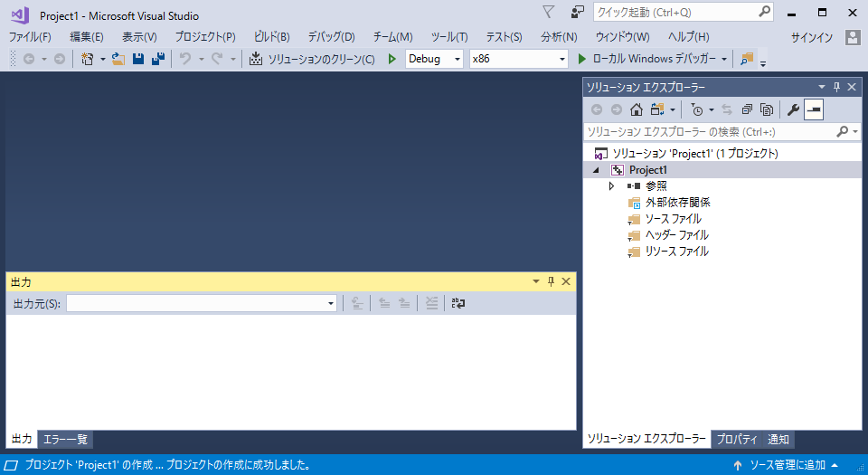The width and height of the screenshot is (868, 475).
Task: Click the Navigate Backward arrow in main toolbar
Action: pos(29,59)
